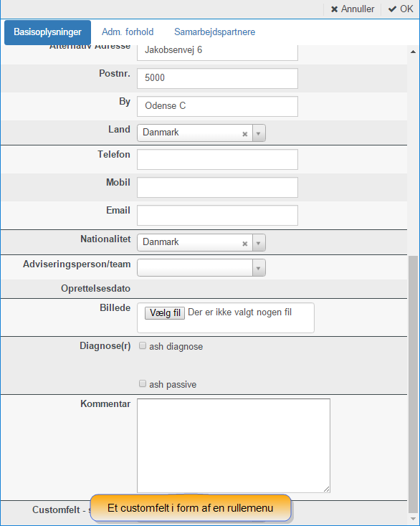Select the Postnr. field containing 5000
Image resolution: width=420 pixels, height=526 pixels.
click(x=217, y=79)
